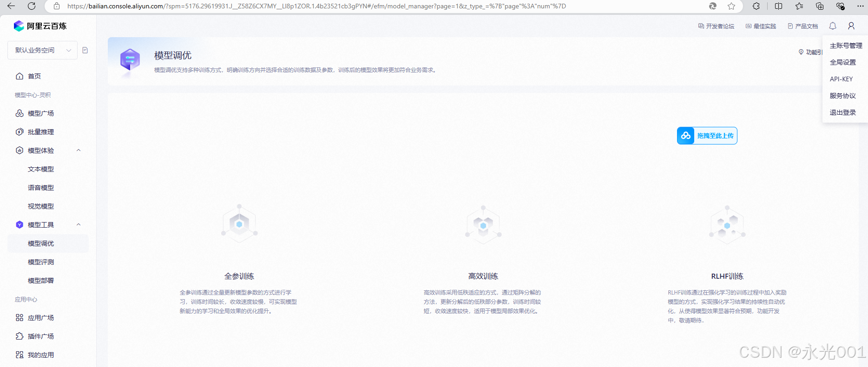The image size is (868, 367).
Task: Open browser extensions puzzle icon
Action: click(x=756, y=6)
